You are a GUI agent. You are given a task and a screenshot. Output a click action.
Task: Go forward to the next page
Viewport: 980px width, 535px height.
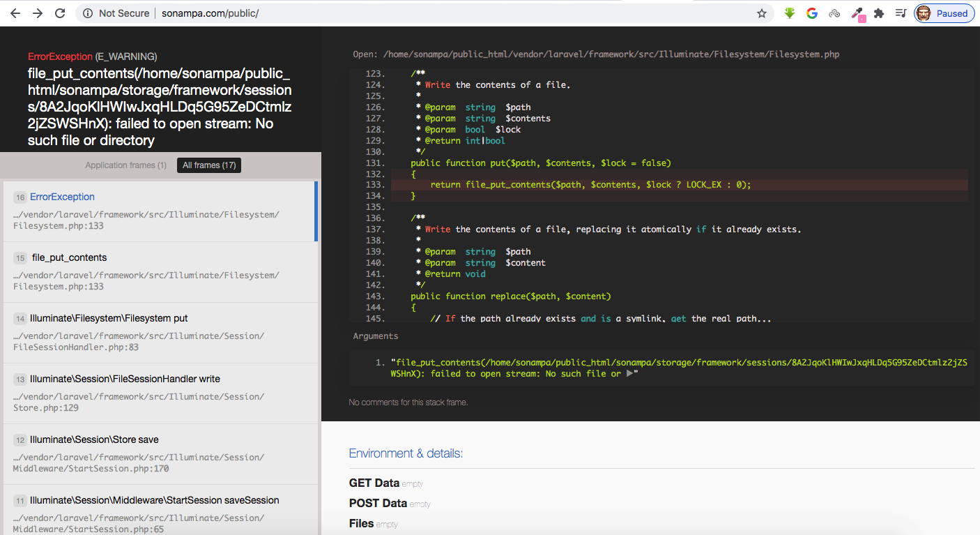pos(38,13)
